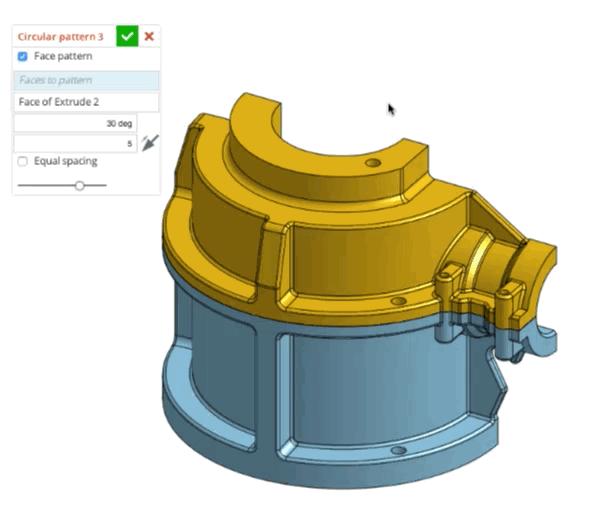Select the Face of Extrude 2 entry
The width and height of the screenshot is (610, 513).
[x=85, y=101]
